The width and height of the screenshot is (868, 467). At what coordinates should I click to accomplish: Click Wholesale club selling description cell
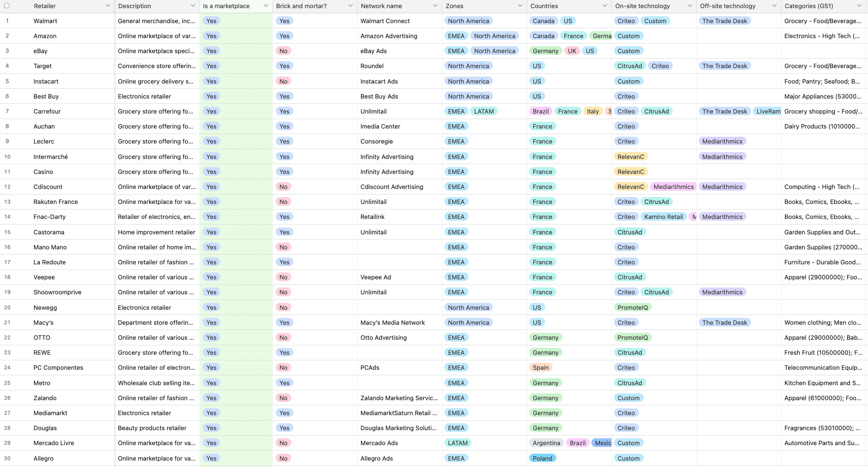pyautogui.click(x=157, y=383)
